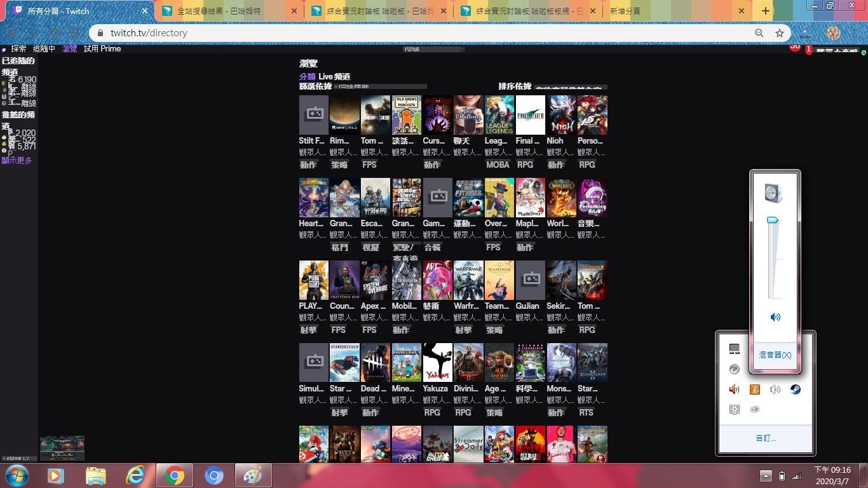The height and width of the screenshot is (488, 868).
Task: Select the World of Warcraft cover
Action: (x=562, y=198)
